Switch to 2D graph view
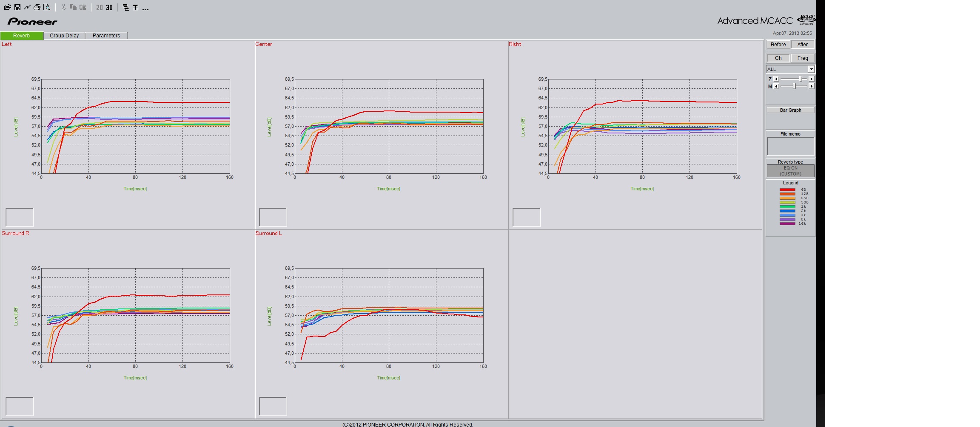This screenshot has height=427, width=980. click(x=100, y=8)
